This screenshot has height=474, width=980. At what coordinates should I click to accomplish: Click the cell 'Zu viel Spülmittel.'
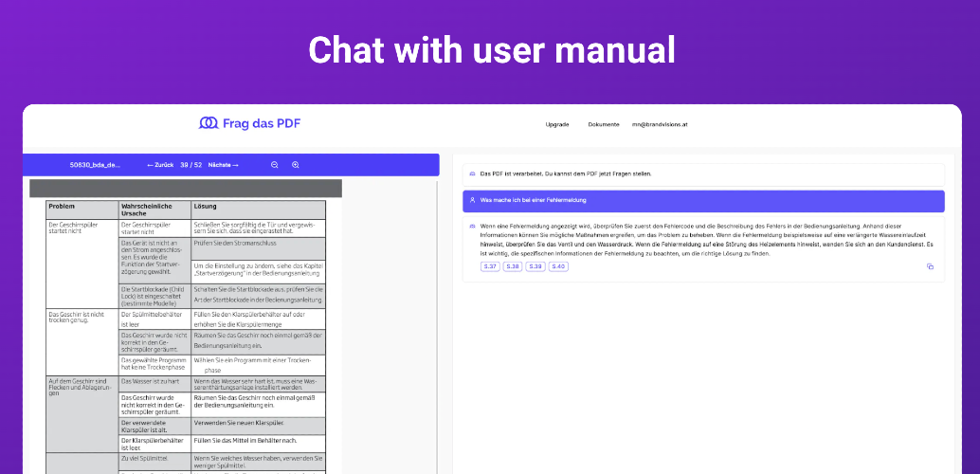[155, 462]
